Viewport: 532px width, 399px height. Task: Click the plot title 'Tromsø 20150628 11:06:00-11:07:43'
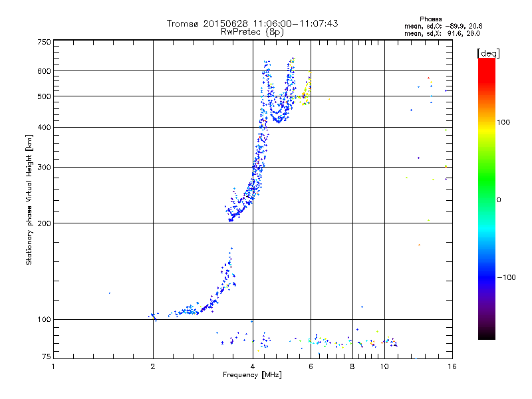[x=252, y=23]
